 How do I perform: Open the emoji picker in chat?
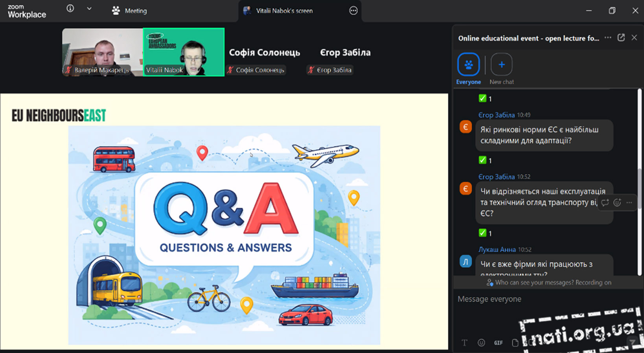tap(481, 343)
